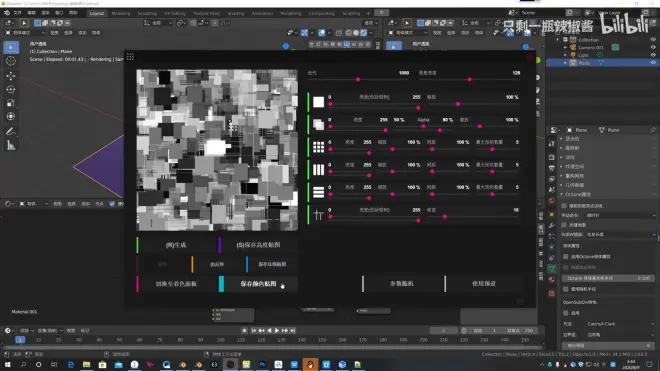The width and height of the screenshot is (660, 371).
Task: Toggle the Octane sphere attributes checkbox
Action: pos(566,256)
